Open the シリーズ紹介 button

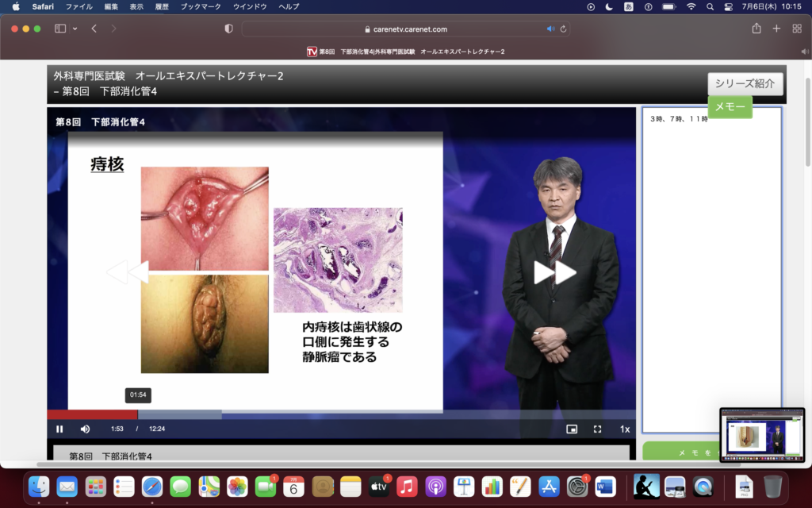pos(745,83)
